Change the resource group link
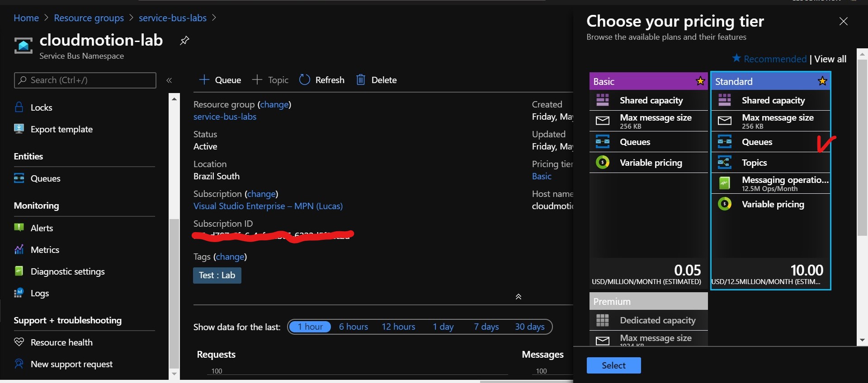The width and height of the screenshot is (868, 383). (274, 104)
